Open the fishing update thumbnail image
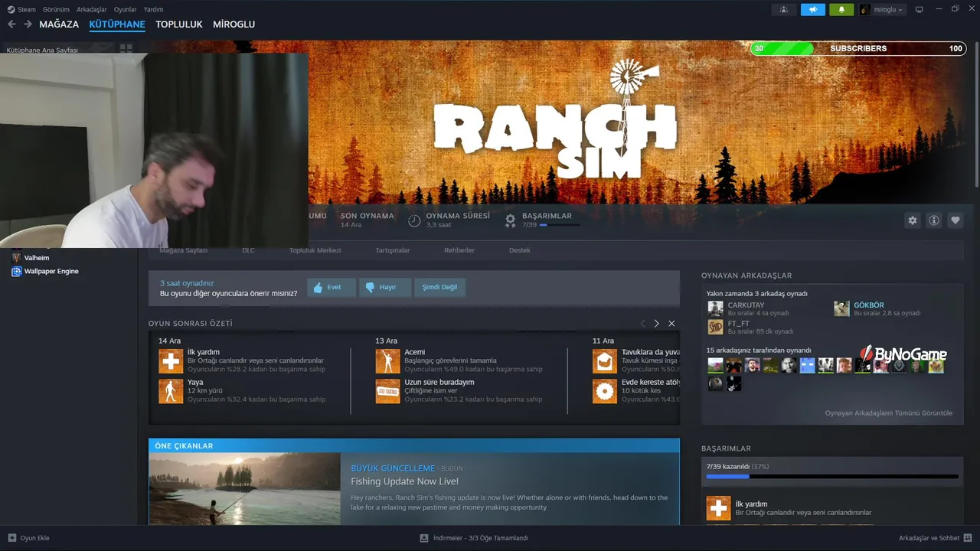This screenshot has width=980, height=551. [x=244, y=489]
